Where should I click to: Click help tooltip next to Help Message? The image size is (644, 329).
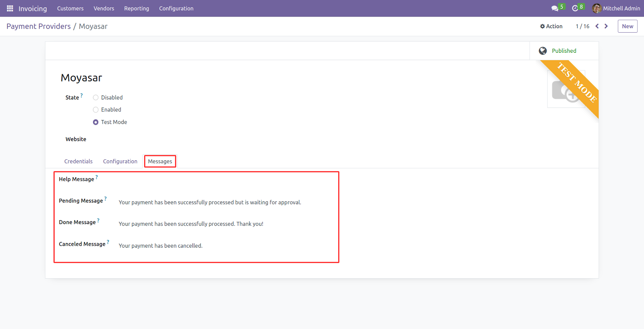pyautogui.click(x=97, y=177)
